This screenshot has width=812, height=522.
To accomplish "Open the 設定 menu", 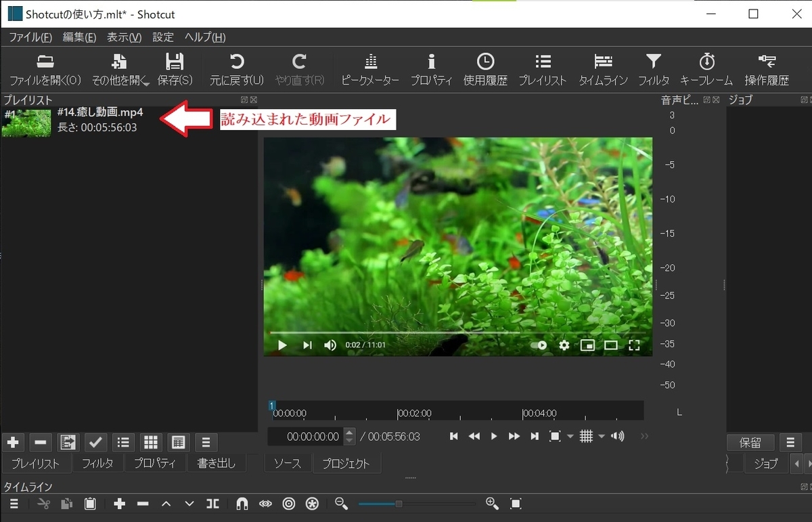I will [x=163, y=37].
